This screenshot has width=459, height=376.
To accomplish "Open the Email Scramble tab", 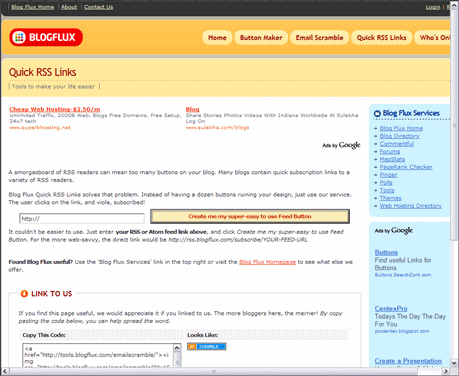I will [x=319, y=38].
